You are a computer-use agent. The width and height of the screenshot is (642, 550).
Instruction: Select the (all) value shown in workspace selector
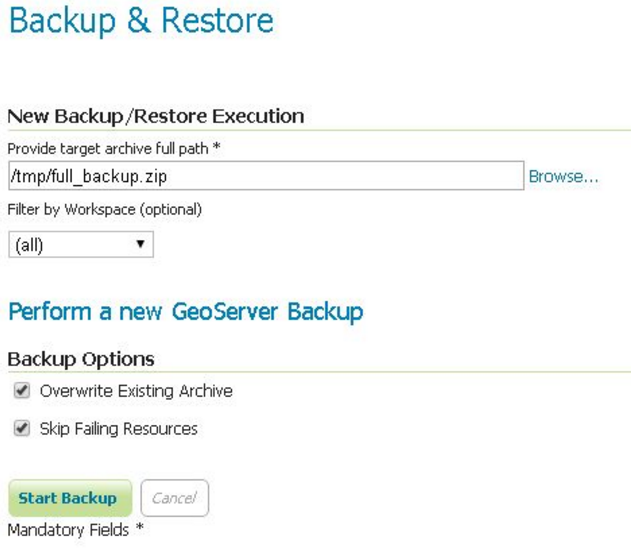coord(30,245)
